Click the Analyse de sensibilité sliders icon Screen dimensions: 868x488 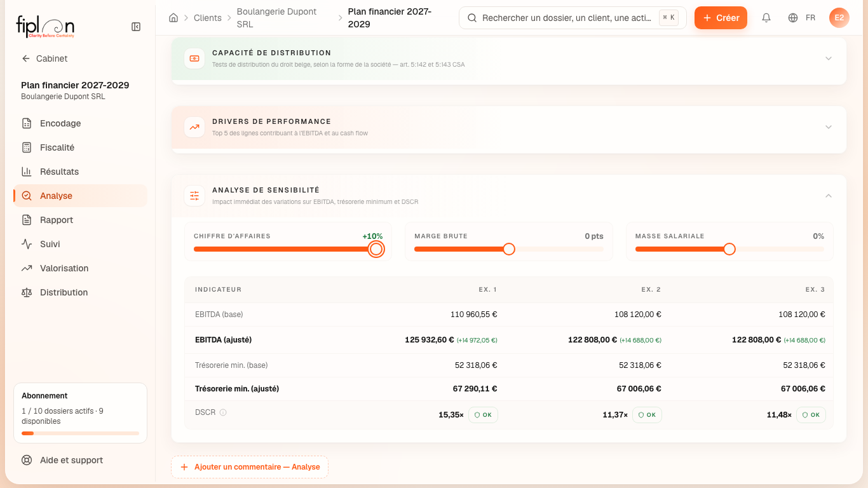coord(194,196)
